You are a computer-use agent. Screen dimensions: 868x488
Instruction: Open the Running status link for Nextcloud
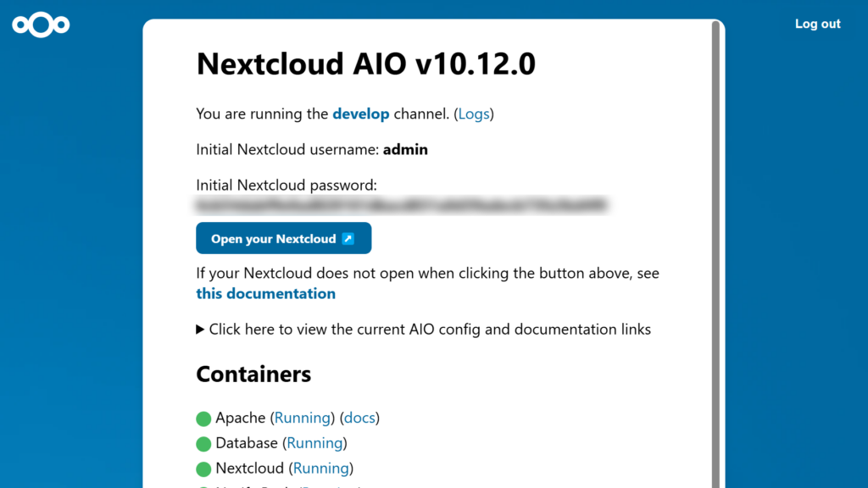(321, 469)
